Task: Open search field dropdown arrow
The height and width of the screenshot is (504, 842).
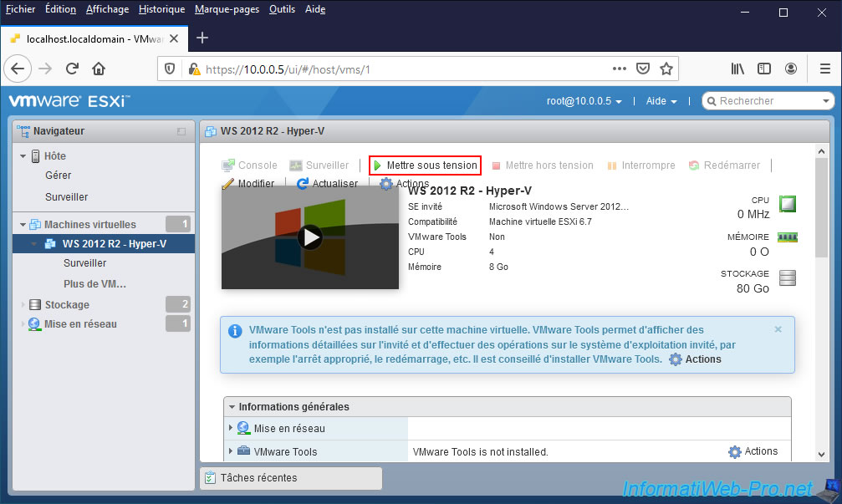Action: coord(826,101)
